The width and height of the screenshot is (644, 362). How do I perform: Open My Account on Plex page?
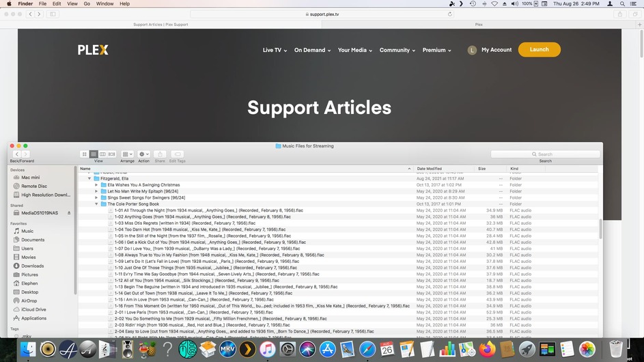(490, 50)
